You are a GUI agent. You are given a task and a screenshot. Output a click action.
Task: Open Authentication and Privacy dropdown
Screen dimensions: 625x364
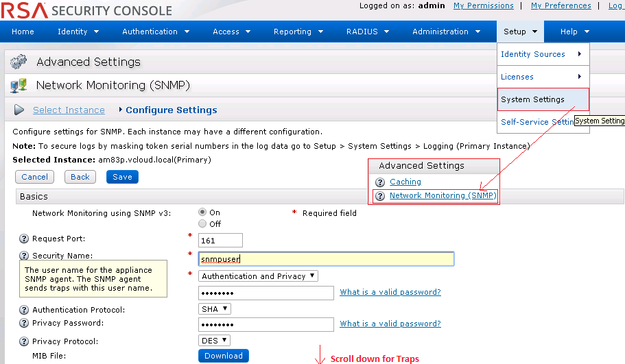pyautogui.click(x=258, y=276)
